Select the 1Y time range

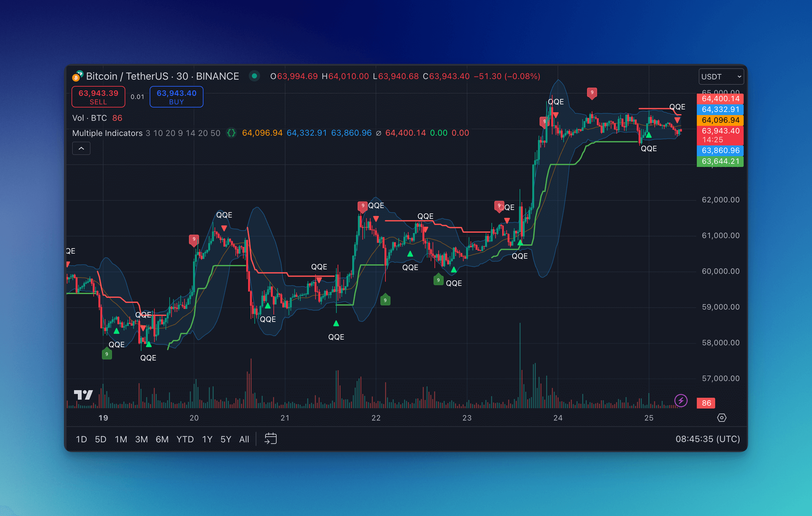[x=207, y=439]
